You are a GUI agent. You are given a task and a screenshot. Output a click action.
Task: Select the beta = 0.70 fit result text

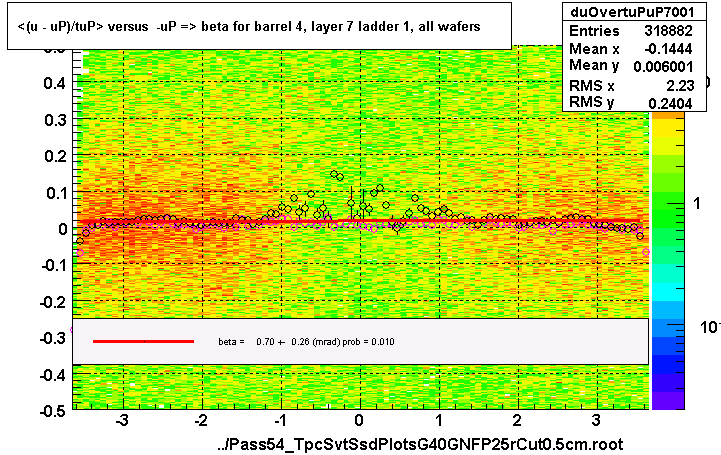[x=306, y=341]
